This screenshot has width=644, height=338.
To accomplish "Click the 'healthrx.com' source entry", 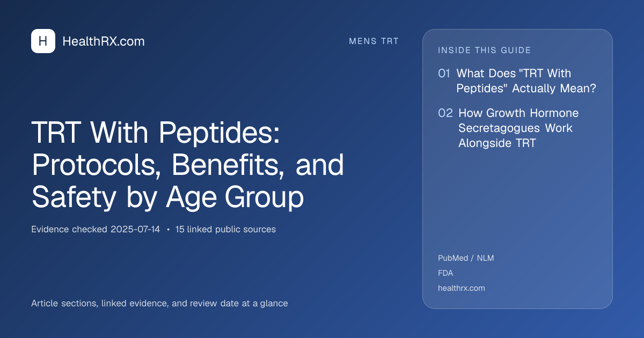I will (x=462, y=288).
